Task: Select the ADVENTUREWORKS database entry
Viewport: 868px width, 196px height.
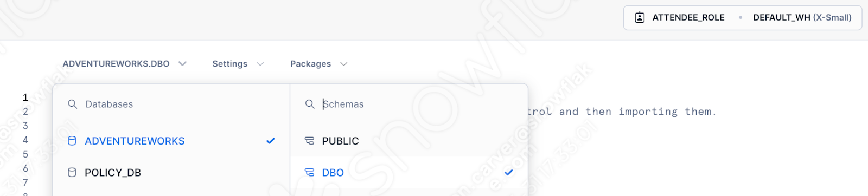Action: point(171,141)
